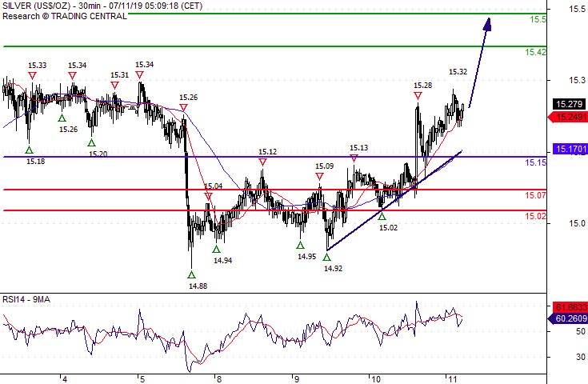588x384 pixels.
Task: Select date 10 on the time axis
Action: [376, 379]
